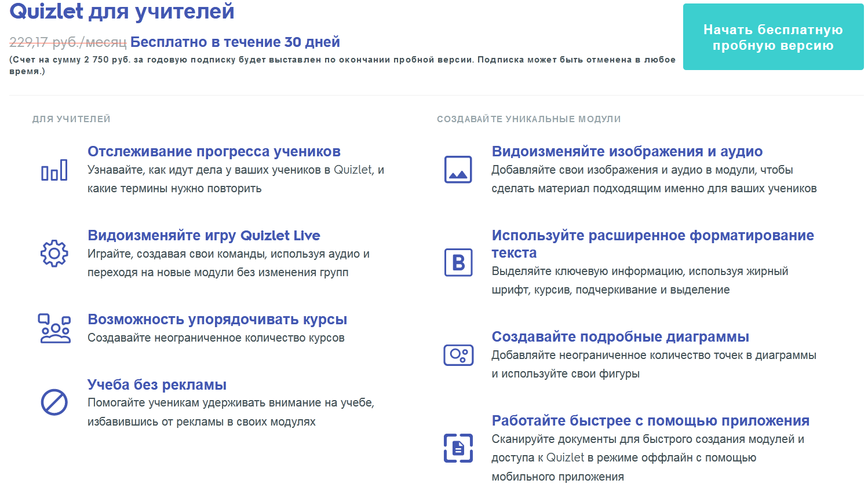Open 'Работайте быстрее с помощью приложения' heading
Image resolution: width=868 pixels, height=491 pixels.
(x=651, y=420)
